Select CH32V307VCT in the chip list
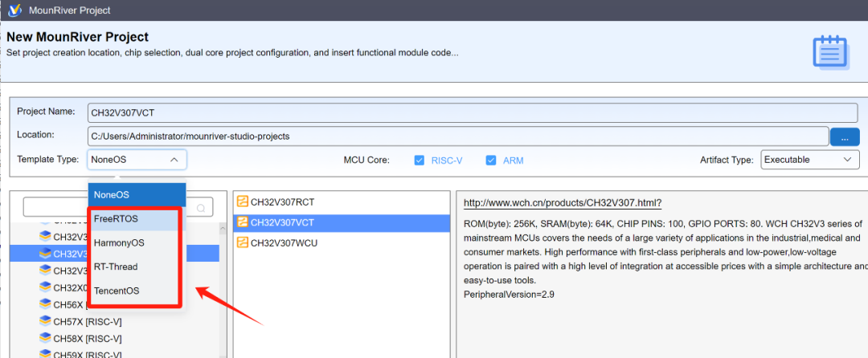The height and width of the screenshot is (358, 868). pos(281,222)
